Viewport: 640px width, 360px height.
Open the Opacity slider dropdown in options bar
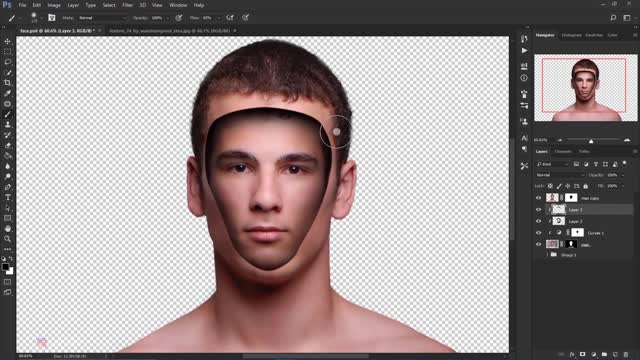click(x=167, y=18)
